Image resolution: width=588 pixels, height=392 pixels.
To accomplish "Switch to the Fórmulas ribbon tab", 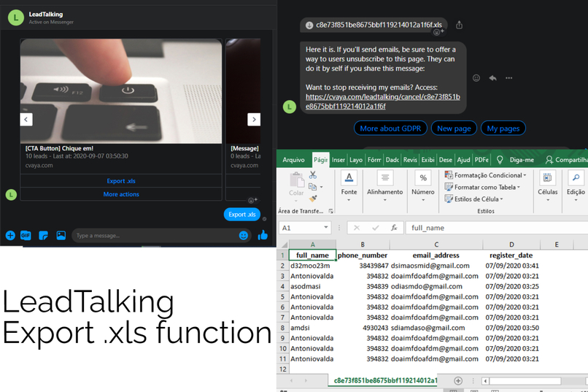I will click(x=374, y=160).
